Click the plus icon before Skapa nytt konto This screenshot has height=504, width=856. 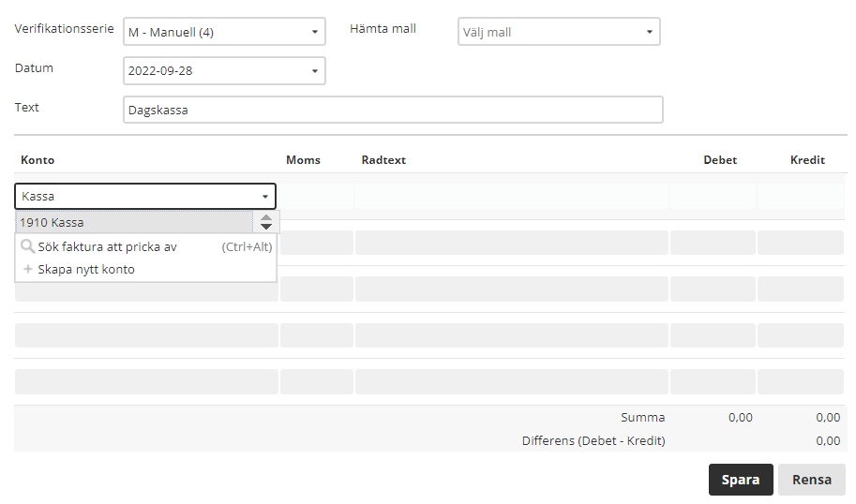[28, 269]
